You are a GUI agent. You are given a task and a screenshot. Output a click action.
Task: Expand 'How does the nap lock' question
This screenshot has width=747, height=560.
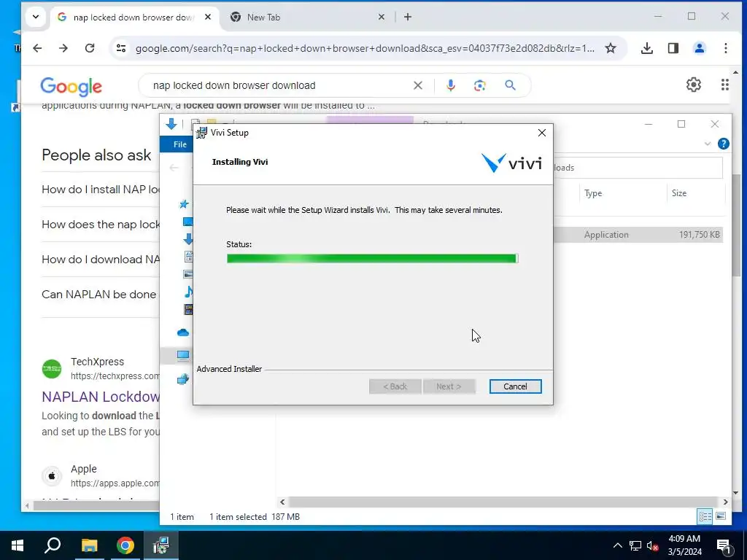[101, 225]
